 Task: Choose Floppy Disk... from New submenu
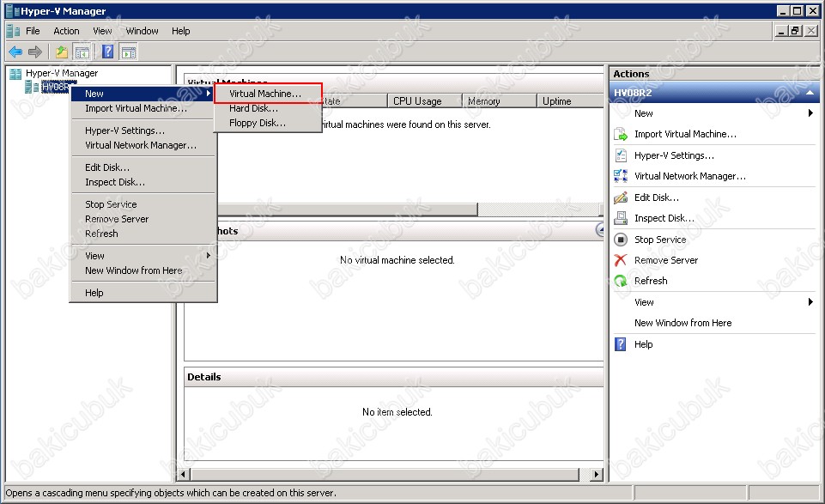tap(268, 123)
